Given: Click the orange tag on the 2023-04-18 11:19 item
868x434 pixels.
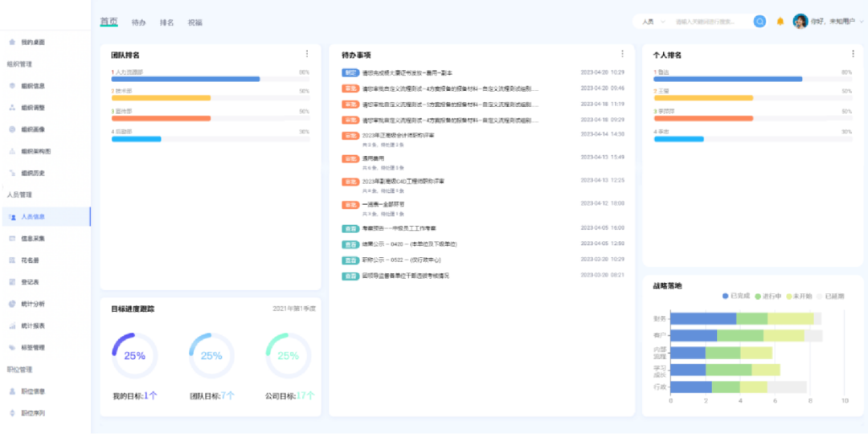Looking at the screenshot, I should pyautogui.click(x=350, y=104).
